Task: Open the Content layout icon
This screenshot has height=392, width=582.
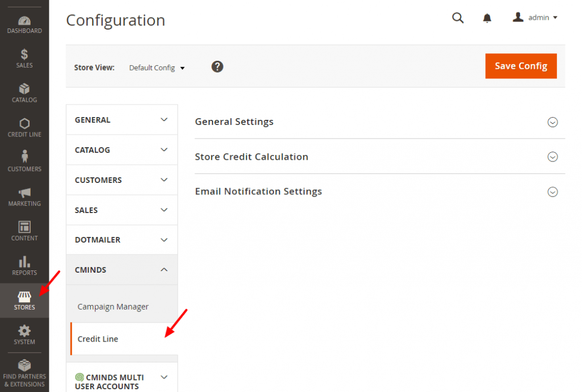Action: [x=24, y=227]
